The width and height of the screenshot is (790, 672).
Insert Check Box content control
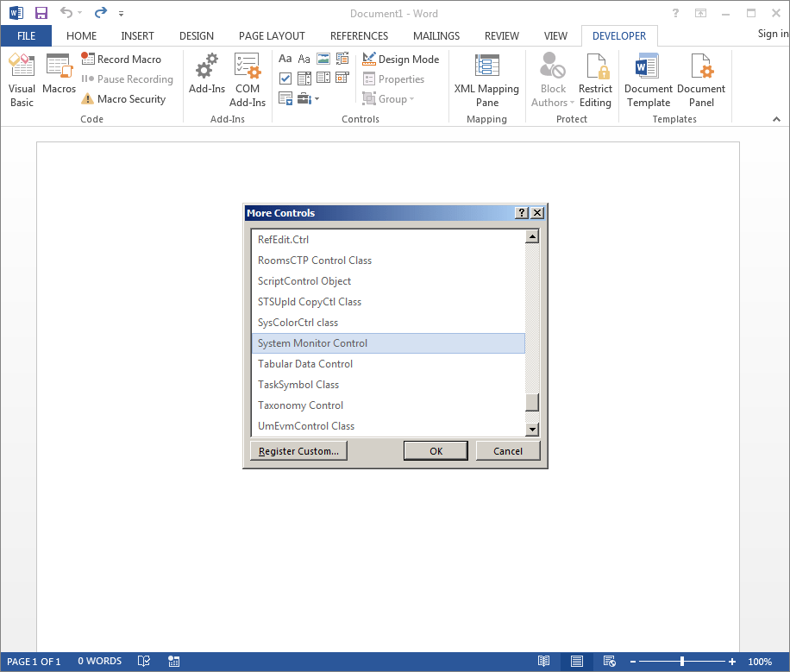click(285, 79)
